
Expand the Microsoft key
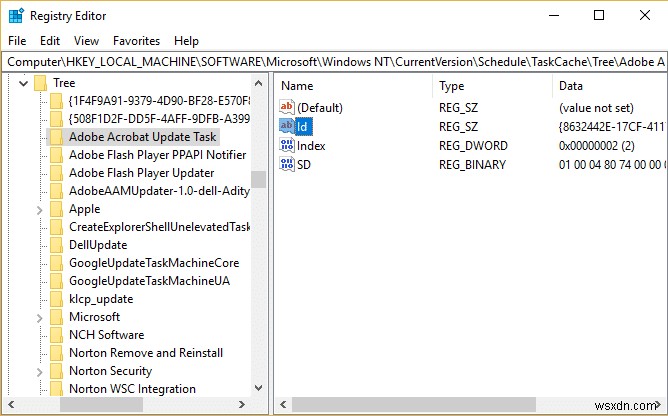coord(38,317)
